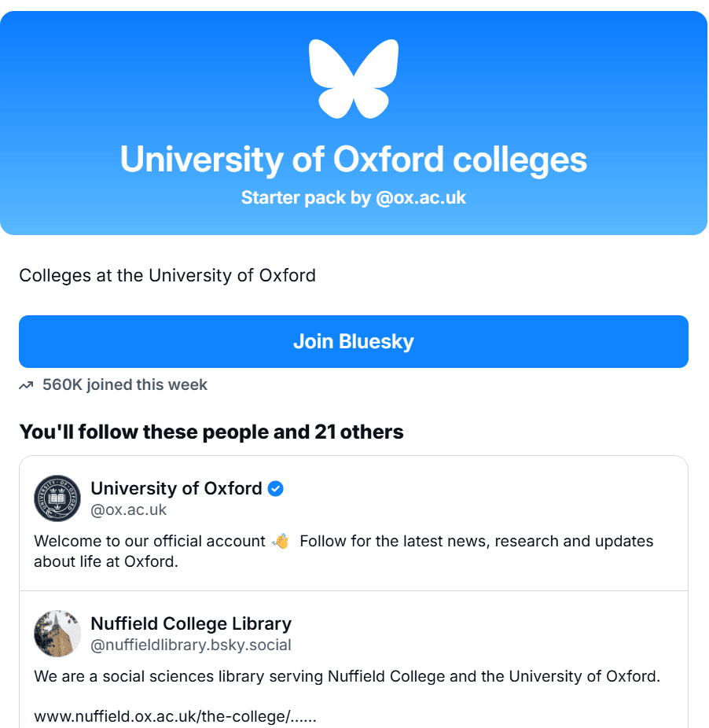Click the Nuffield social sciences library bio

point(347,676)
